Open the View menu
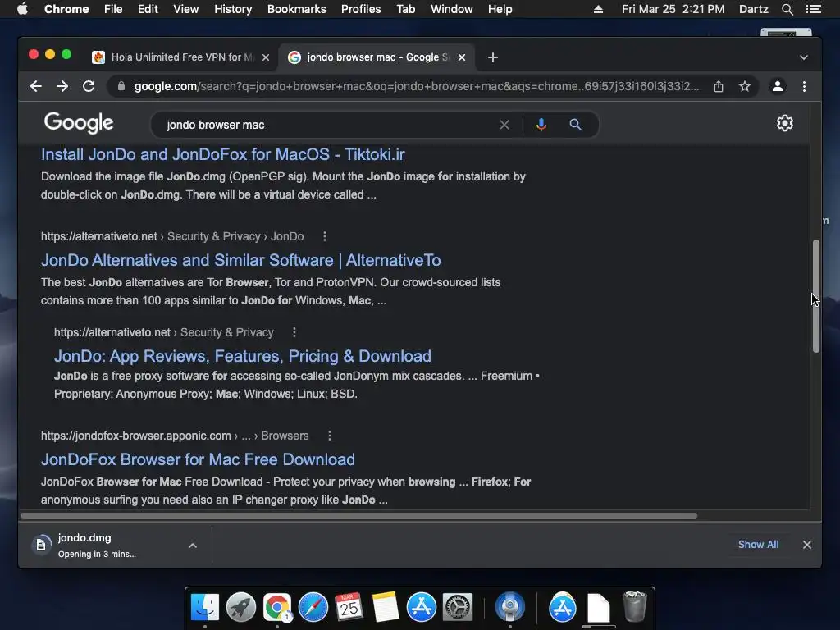Viewport: 840px width, 630px height. pyautogui.click(x=186, y=9)
